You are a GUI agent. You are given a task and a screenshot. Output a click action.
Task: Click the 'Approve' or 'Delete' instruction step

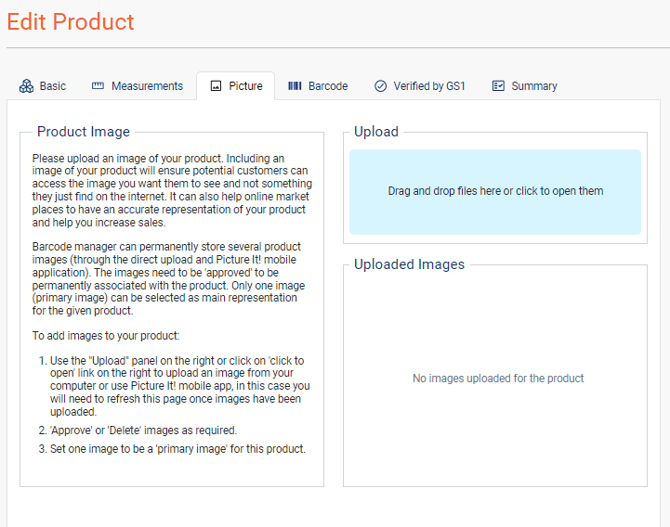tap(143, 429)
